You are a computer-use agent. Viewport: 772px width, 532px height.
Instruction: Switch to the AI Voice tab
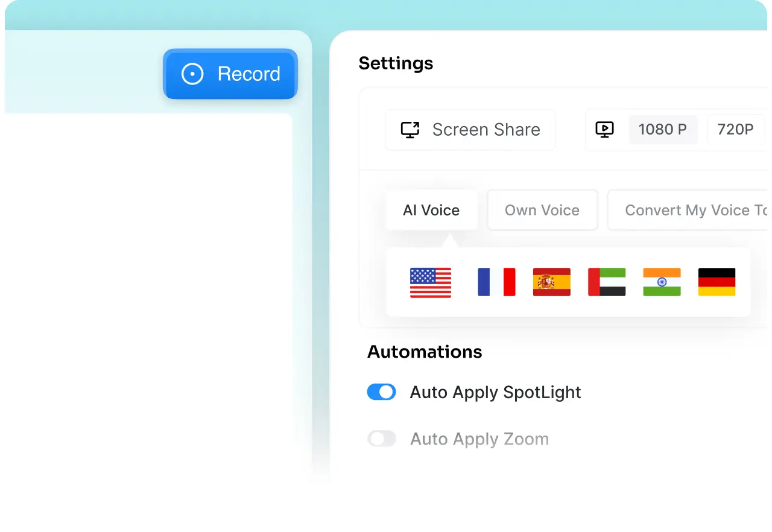point(431,210)
